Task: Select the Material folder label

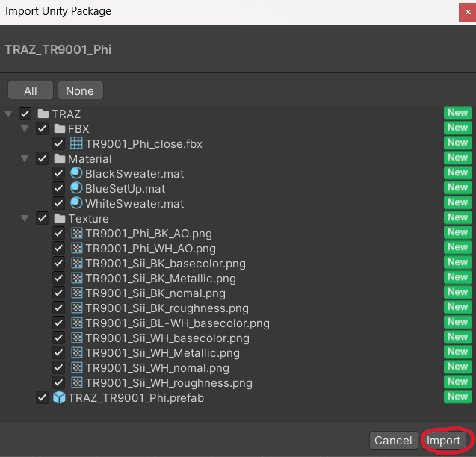Action: pyautogui.click(x=90, y=159)
